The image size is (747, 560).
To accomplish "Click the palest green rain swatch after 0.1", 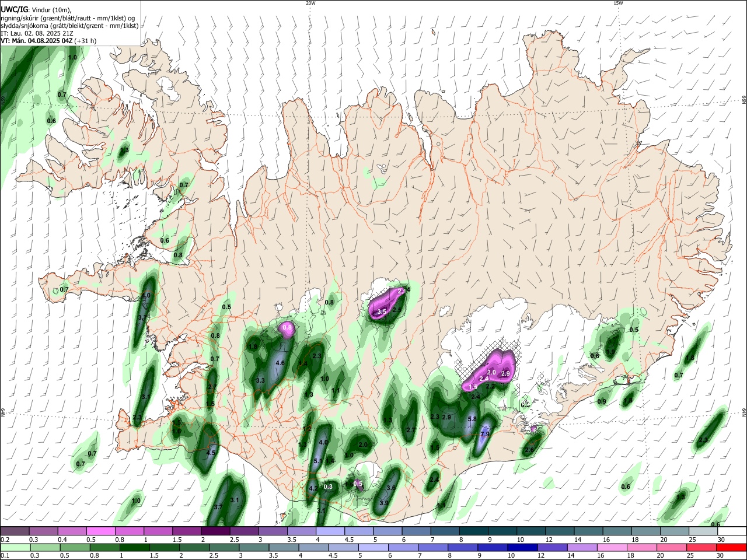I will tap(15, 547).
